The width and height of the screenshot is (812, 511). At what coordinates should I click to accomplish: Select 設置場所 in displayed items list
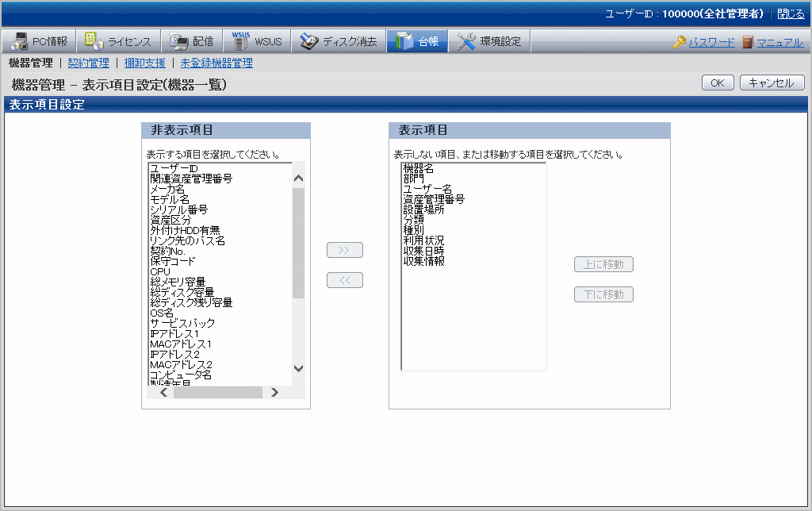(474, 210)
